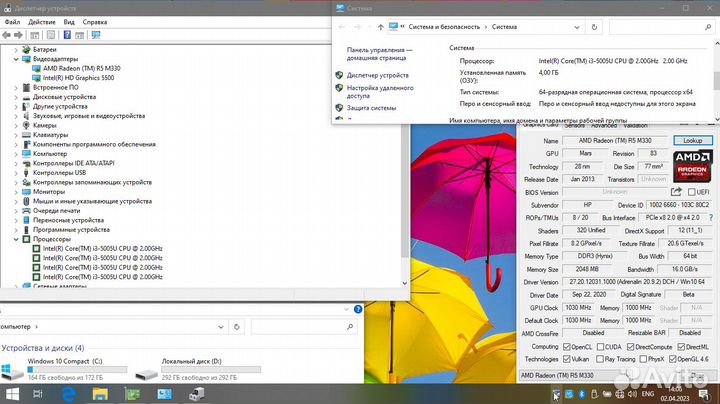
Task: Click the Контроллеры USB icon
Action: click(x=26, y=173)
